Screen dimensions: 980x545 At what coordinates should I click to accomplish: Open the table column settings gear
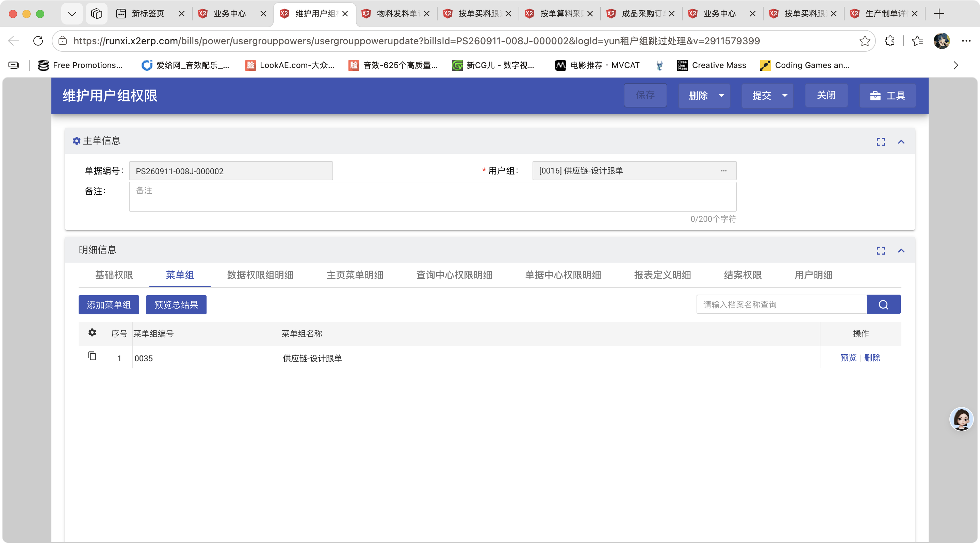(x=92, y=332)
